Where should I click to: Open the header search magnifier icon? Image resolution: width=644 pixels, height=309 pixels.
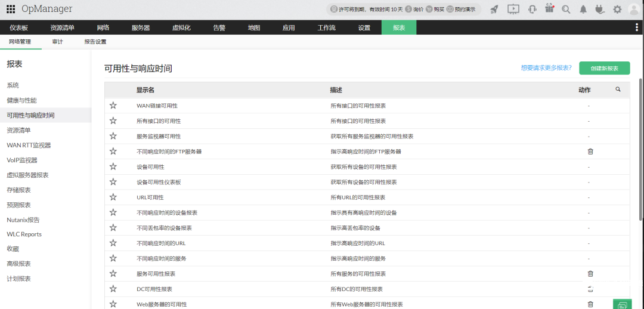(x=566, y=10)
